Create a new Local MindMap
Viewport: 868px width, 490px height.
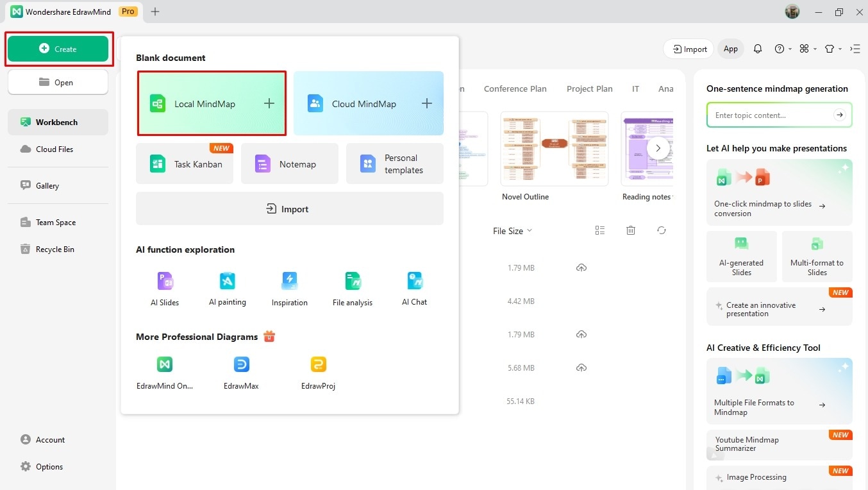click(x=212, y=103)
